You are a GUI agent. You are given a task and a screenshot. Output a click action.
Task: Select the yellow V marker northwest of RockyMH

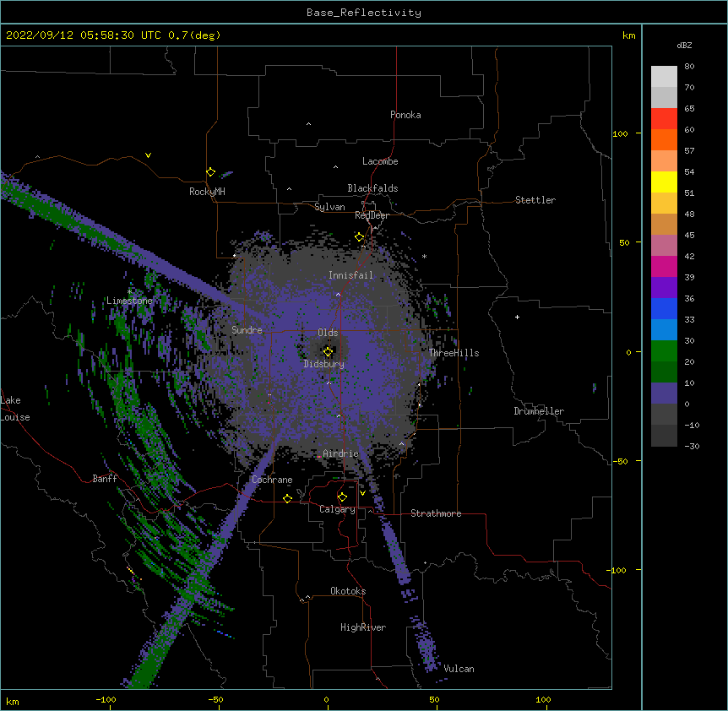point(148,155)
